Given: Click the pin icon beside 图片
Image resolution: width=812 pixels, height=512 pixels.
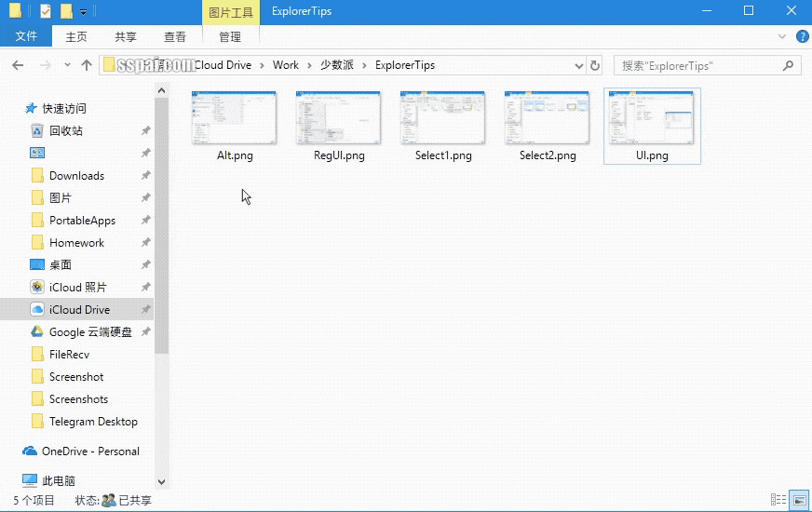Looking at the screenshot, I should pos(146,197).
